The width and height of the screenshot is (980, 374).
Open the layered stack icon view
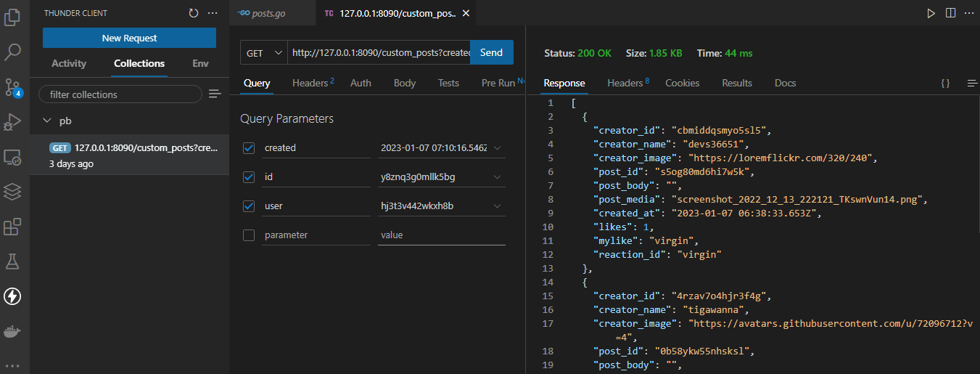12,192
